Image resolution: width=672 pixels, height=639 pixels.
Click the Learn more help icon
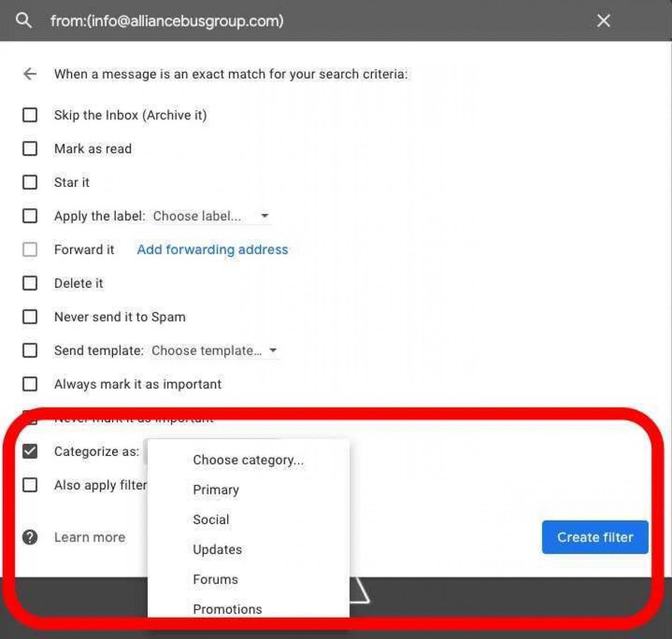coord(29,537)
